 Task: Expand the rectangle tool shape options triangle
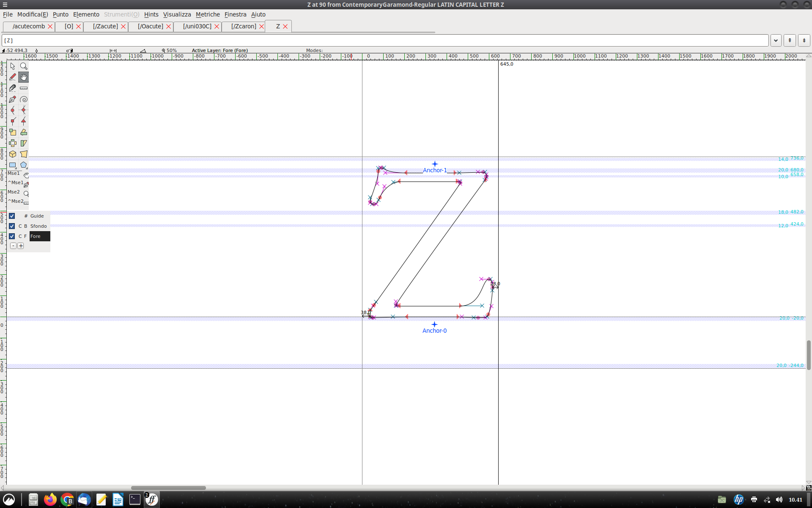[16, 168]
